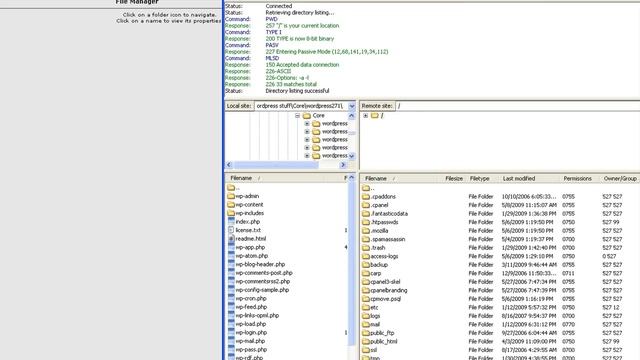This screenshot has height=360, width=640.
Task: Click the local tree scroll down arrow
Action: pyautogui.click(x=351, y=156)
